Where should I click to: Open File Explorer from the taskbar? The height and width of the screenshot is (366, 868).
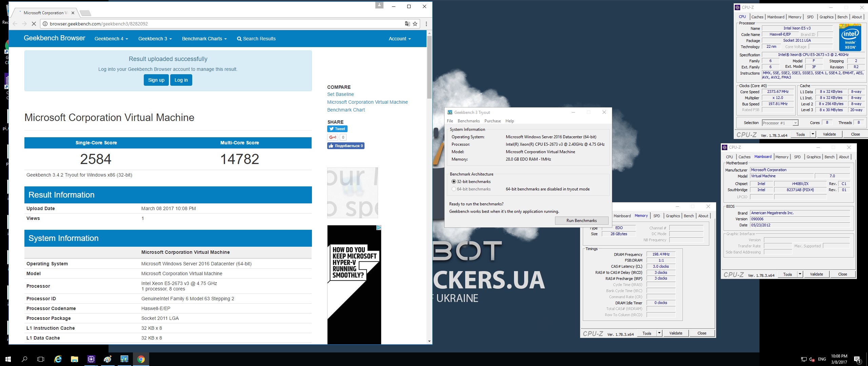click(74, 359)
